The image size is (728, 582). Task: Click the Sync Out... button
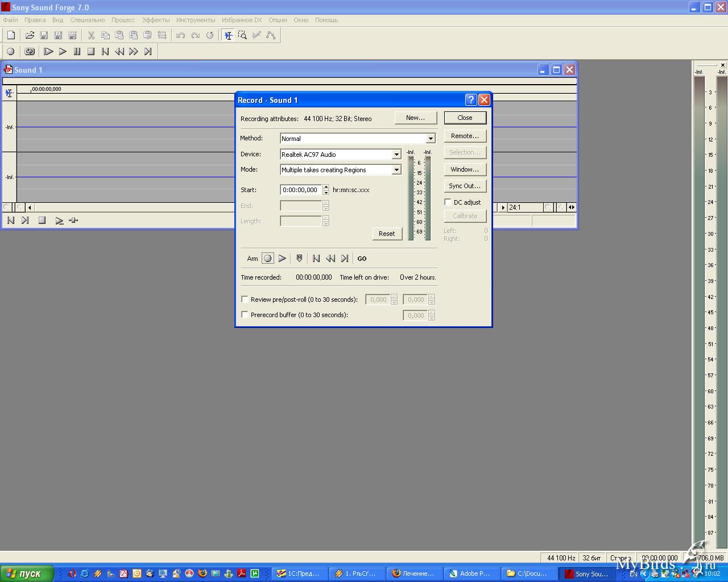(465, 186)
